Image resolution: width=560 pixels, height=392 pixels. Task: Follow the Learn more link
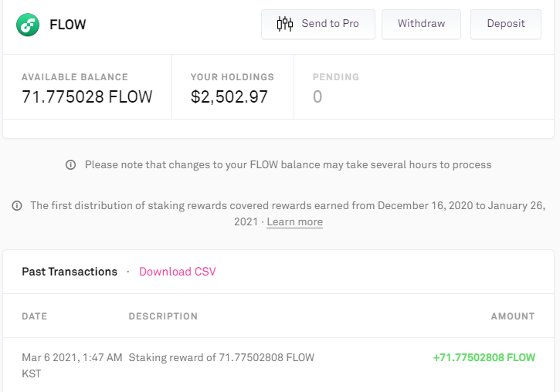pos(294,222)
